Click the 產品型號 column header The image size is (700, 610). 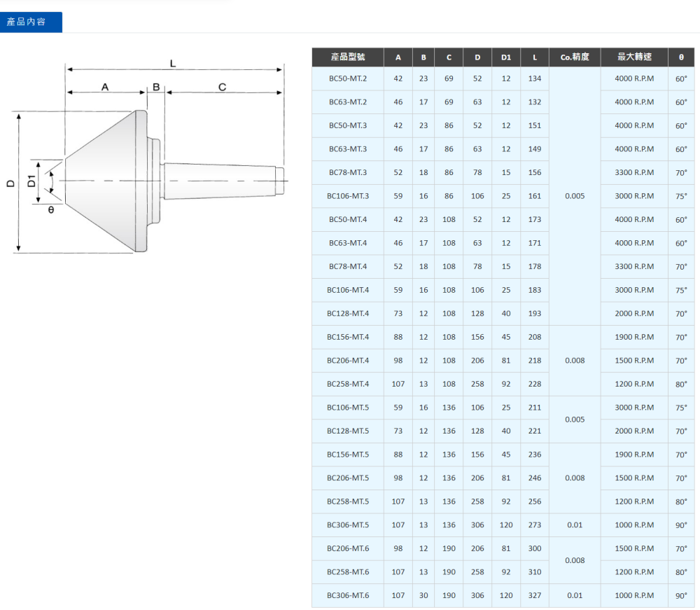pyautogui.click(x=348, y=57)
